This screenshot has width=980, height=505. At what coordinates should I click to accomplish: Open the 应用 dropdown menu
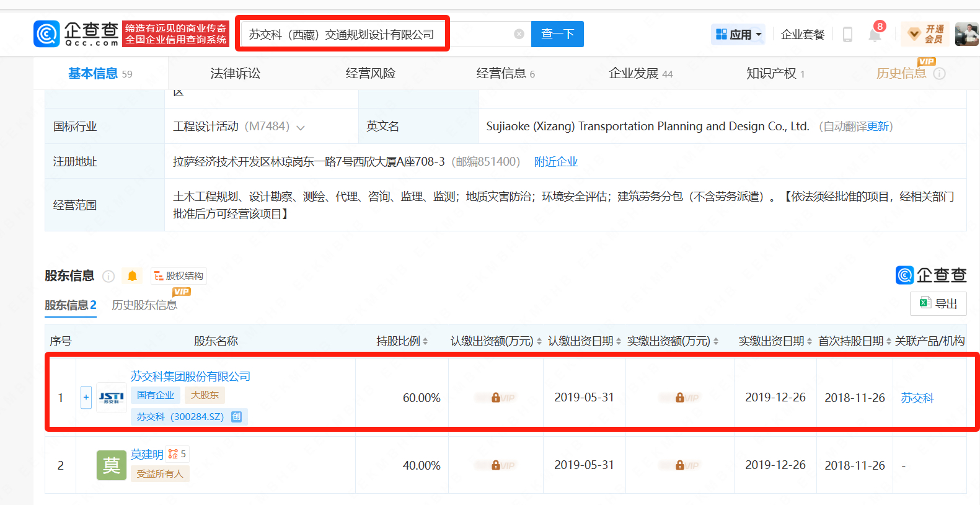click(x=738, y=34)
